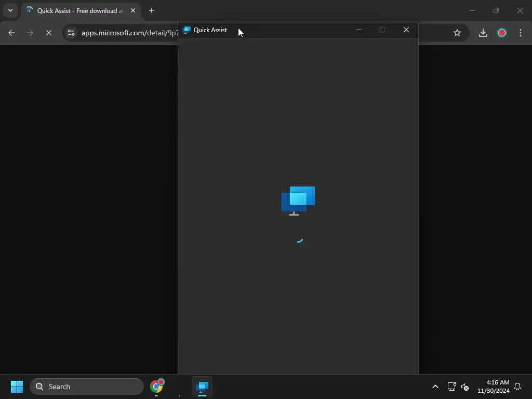
Task: Open the network status tray icon
Action: coord(451,387)
